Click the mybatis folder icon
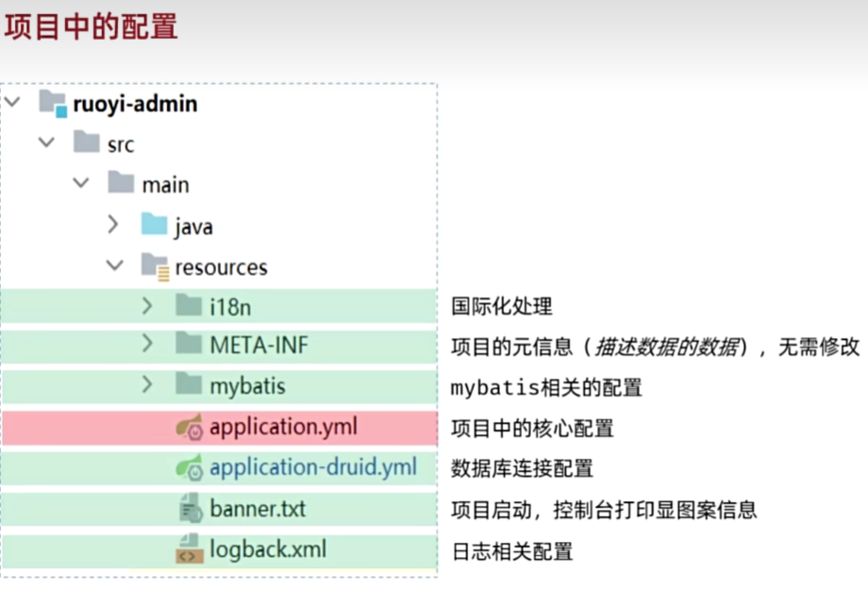 tap(189, 383)
